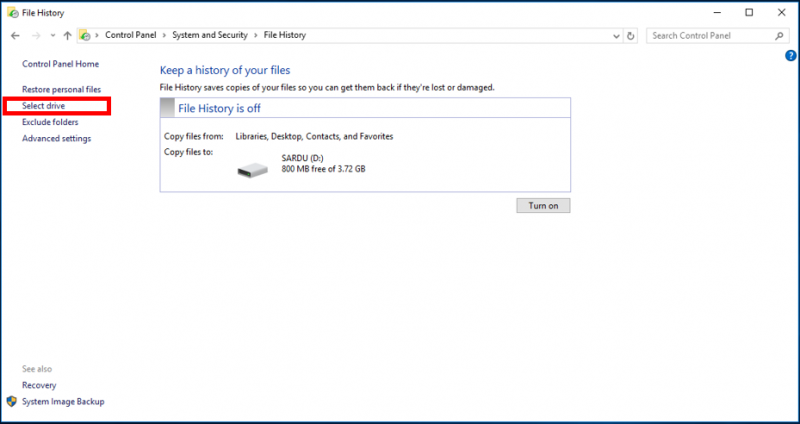
Task: Open System Image Backup link
Action: coord(63,402)
